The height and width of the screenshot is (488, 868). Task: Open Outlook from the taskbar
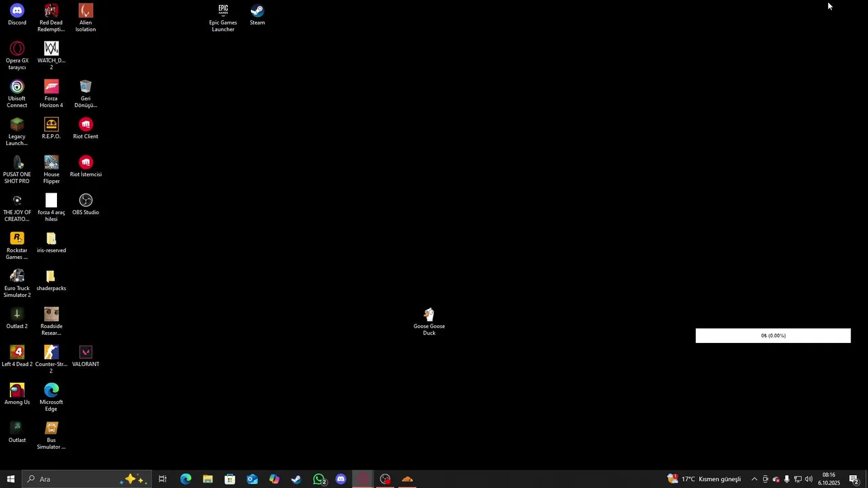[x=252, y=479]
